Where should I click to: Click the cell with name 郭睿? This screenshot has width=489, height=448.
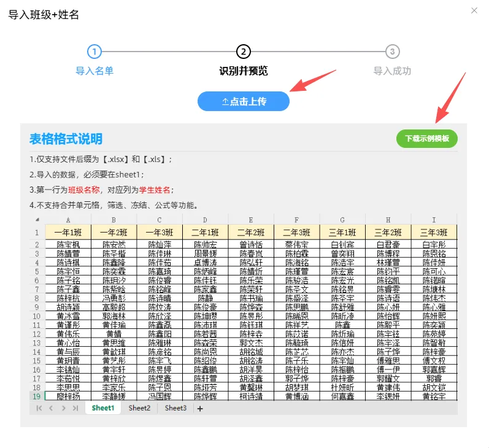[434, 379]
